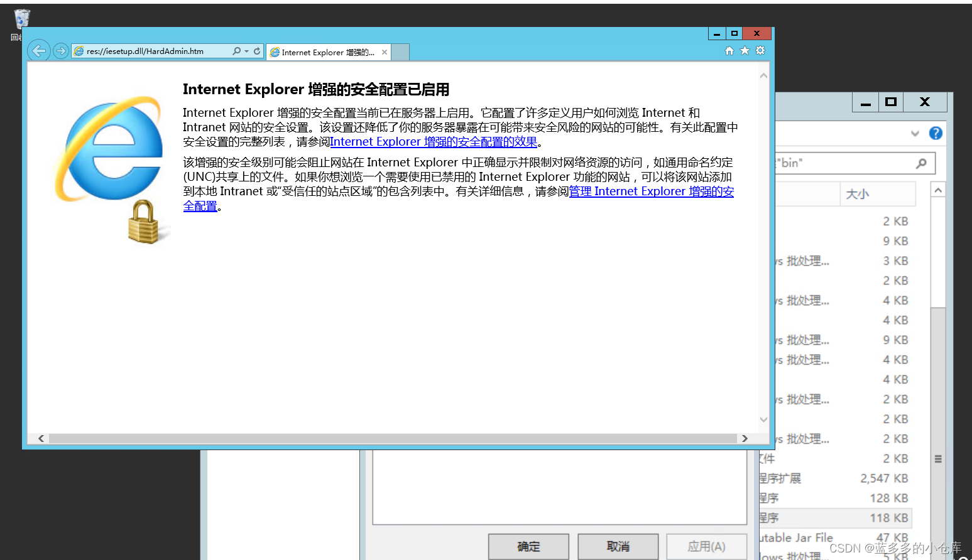Open help in the file explorer window

coord(936,133)
